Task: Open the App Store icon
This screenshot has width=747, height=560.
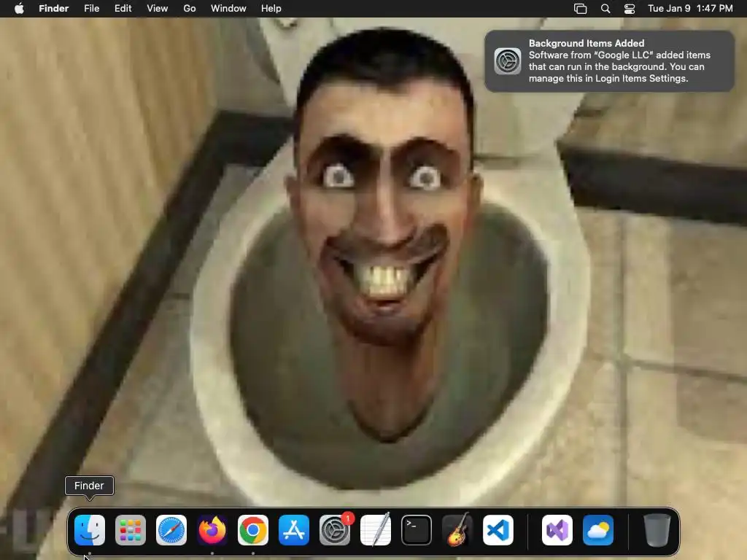Action: [294, 530]
